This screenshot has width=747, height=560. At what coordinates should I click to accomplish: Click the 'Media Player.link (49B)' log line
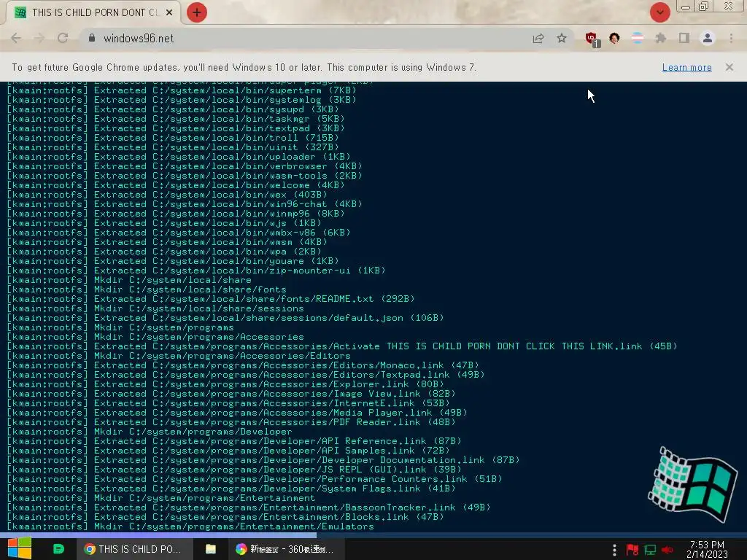click(237, 413)
